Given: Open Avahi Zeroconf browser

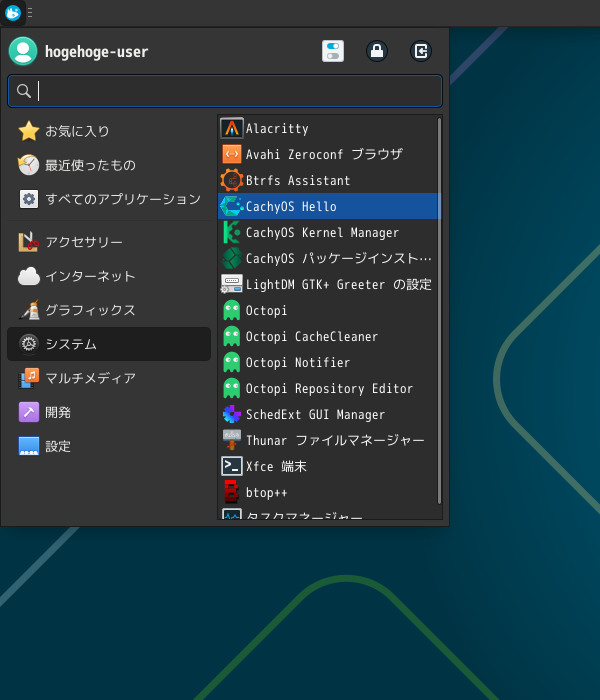Looking at the screenshot, I should 324,154.
